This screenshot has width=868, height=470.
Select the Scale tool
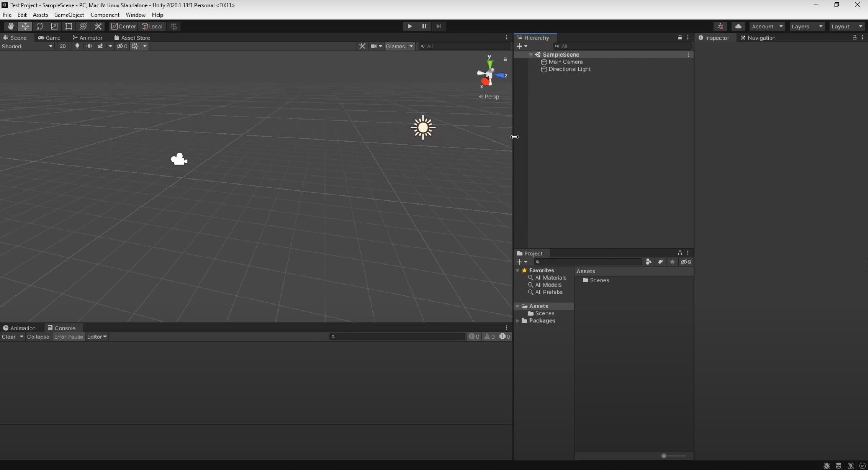pyautogui.click(x=54, y=26)
